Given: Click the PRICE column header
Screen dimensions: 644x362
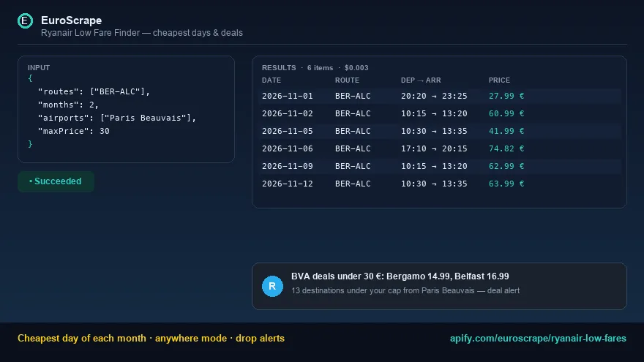Looking at the screenshot, I should coord(499,80).
